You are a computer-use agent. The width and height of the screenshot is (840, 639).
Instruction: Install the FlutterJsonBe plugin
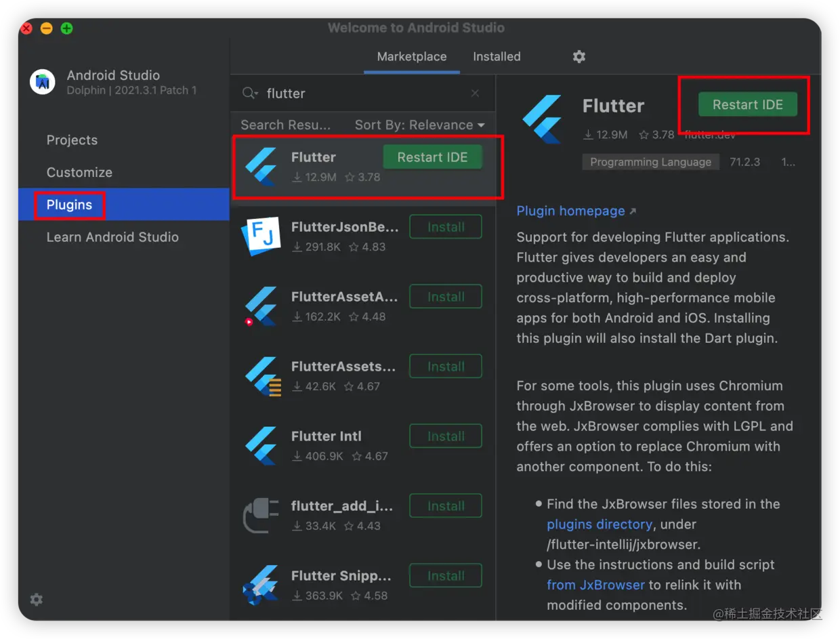[446, 227]
